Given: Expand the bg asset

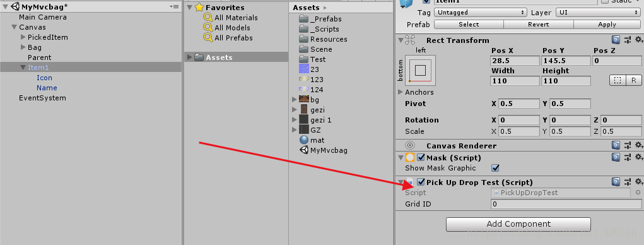Looking at the screenshot, I should [x=294, y=100].
